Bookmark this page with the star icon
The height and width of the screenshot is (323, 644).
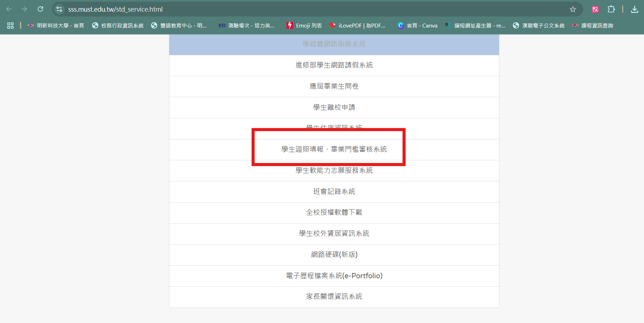click(573, 9)
